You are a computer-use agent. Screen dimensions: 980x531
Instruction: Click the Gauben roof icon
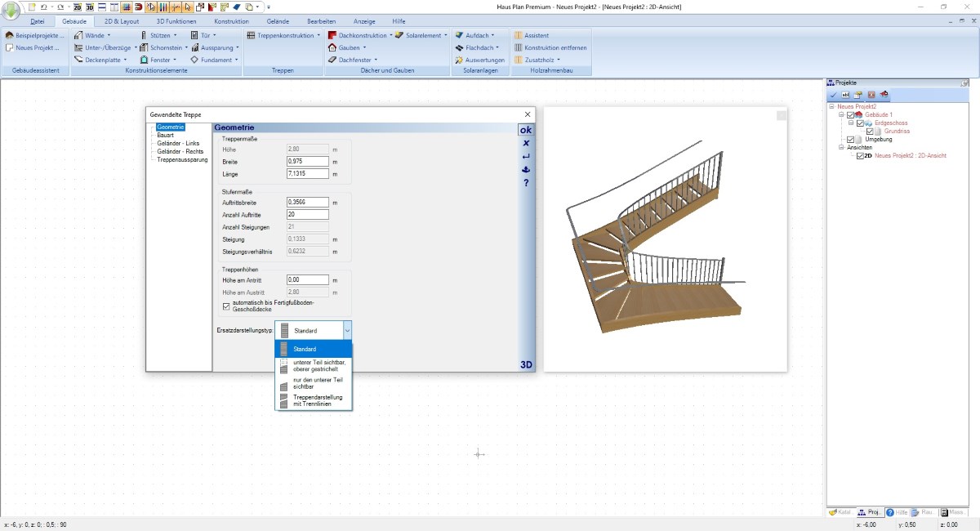click(x=332, y=47)
